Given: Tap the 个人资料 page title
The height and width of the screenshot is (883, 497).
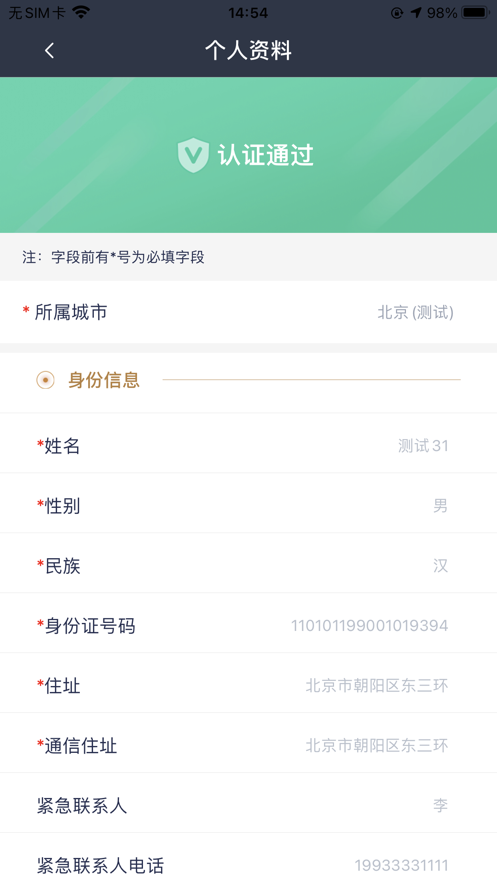Looking at the screenshot, I should pyautogui.click(x=248, y=51).
